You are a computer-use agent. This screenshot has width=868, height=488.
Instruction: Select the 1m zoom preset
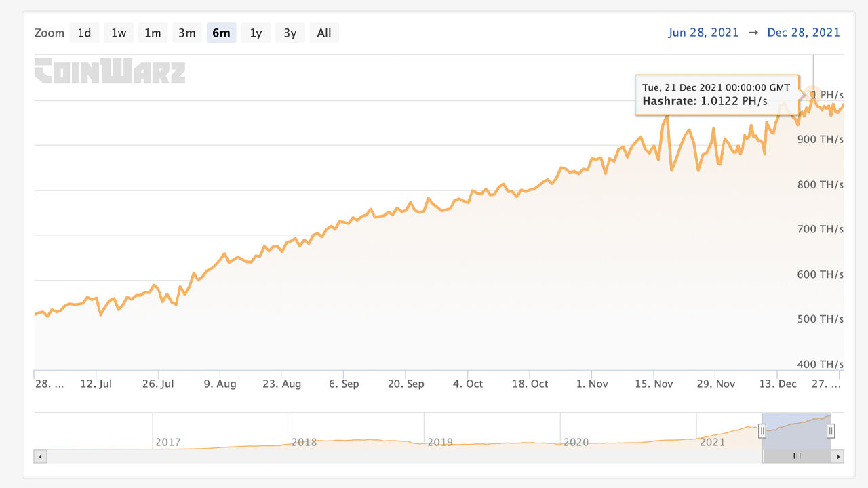click(153, 32)
